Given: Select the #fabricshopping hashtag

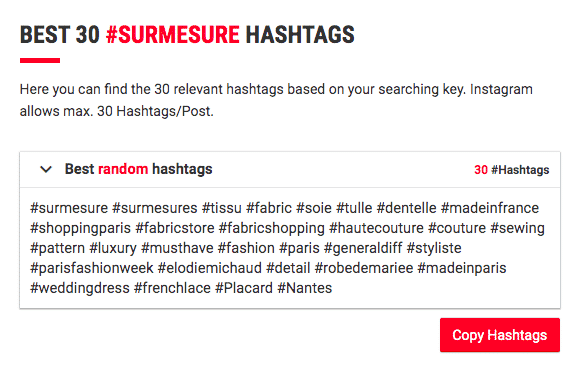Looking at the screenshot, I should 272,228.
